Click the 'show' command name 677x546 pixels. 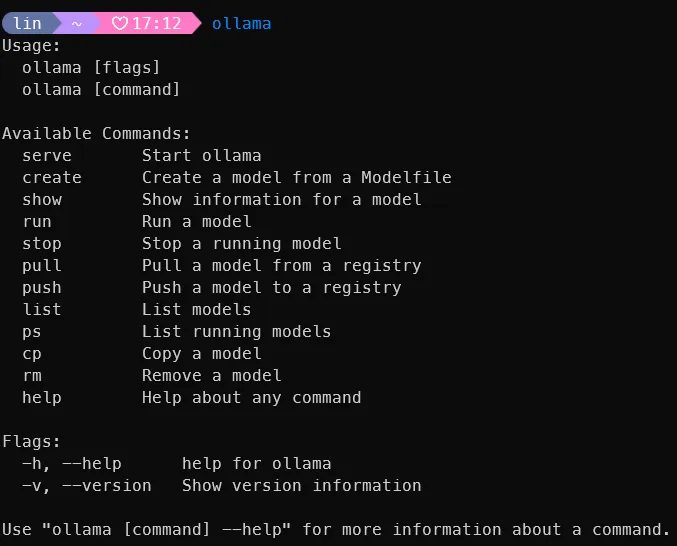(x=42, y=199)
